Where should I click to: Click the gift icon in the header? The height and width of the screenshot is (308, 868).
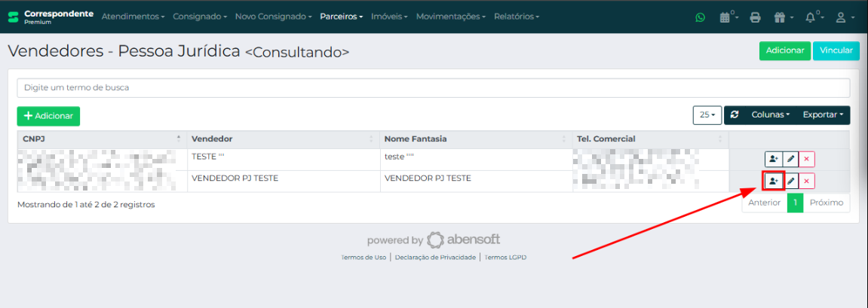tap(782, 17)
